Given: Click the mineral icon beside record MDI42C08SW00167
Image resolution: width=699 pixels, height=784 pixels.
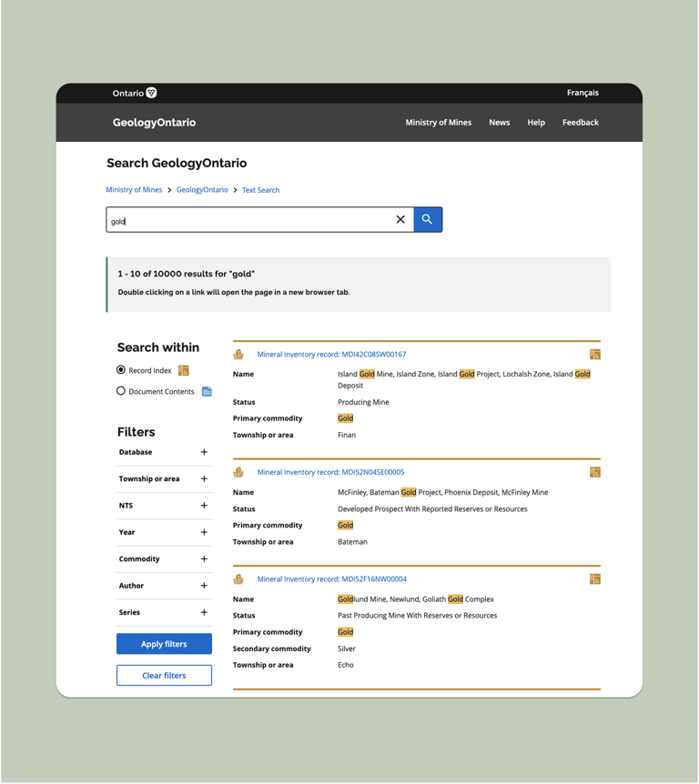Looking at the screenshot, I should point(238,355).
